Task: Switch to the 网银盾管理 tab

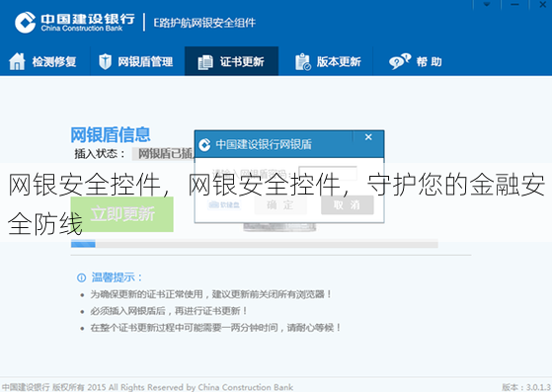Action: pyautogui.click(x=137, y=61)
